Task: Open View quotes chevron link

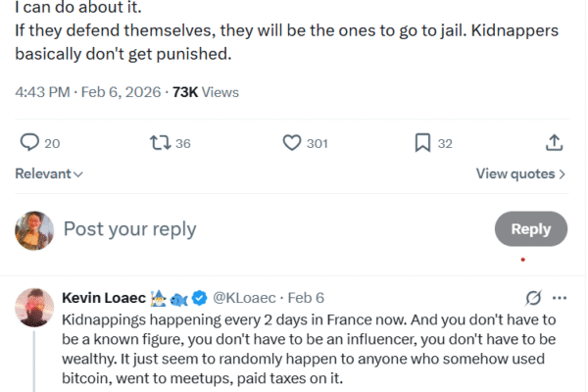Action: pyautogui.click(x=520, y=173)
